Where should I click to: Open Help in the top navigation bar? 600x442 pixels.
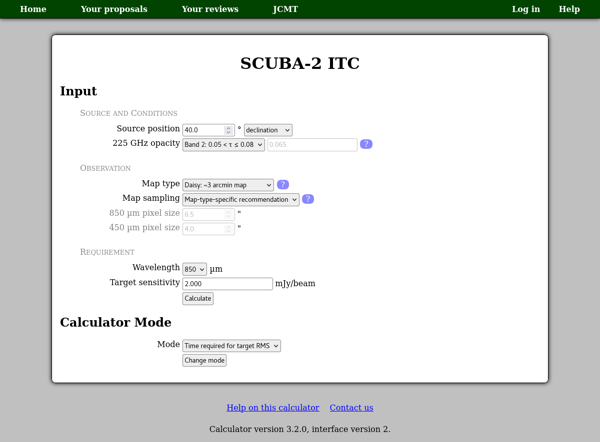(x=569, y=9)
